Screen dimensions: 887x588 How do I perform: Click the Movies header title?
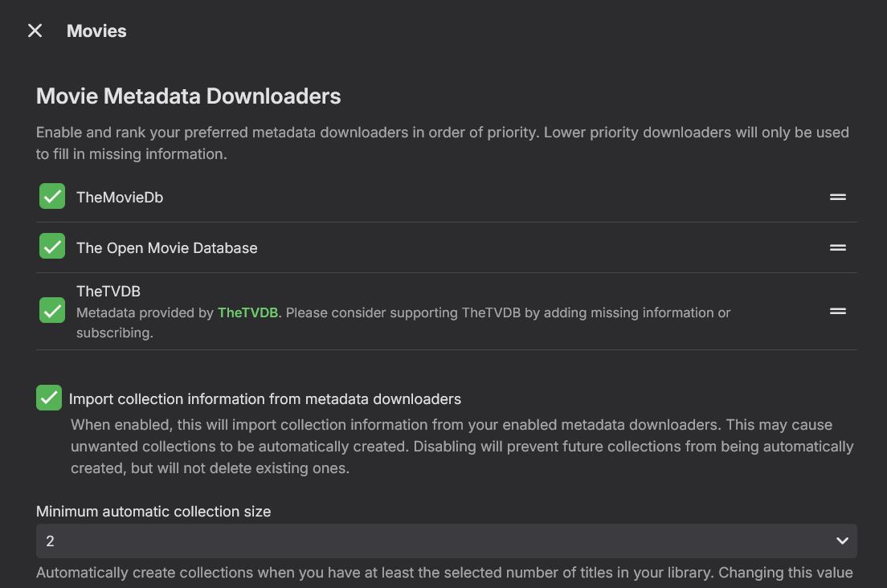(96, 31)
